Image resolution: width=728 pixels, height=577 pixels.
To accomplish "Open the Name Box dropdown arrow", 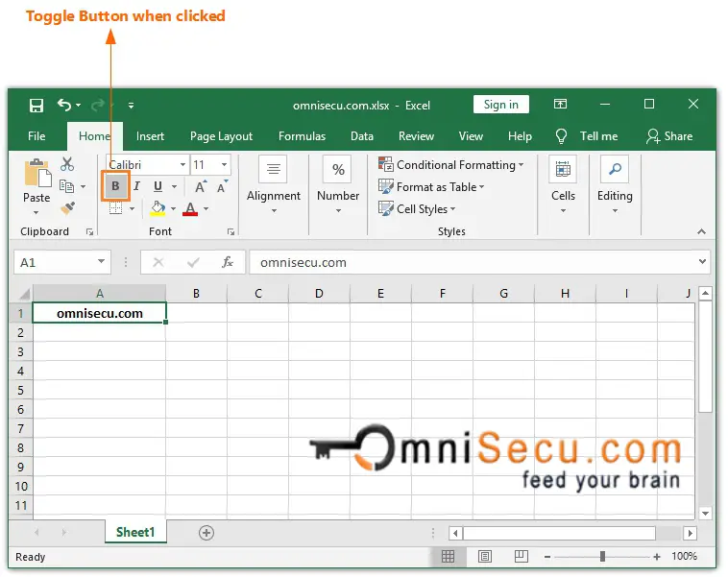I will pyautogui.click(x=101, y=262).
